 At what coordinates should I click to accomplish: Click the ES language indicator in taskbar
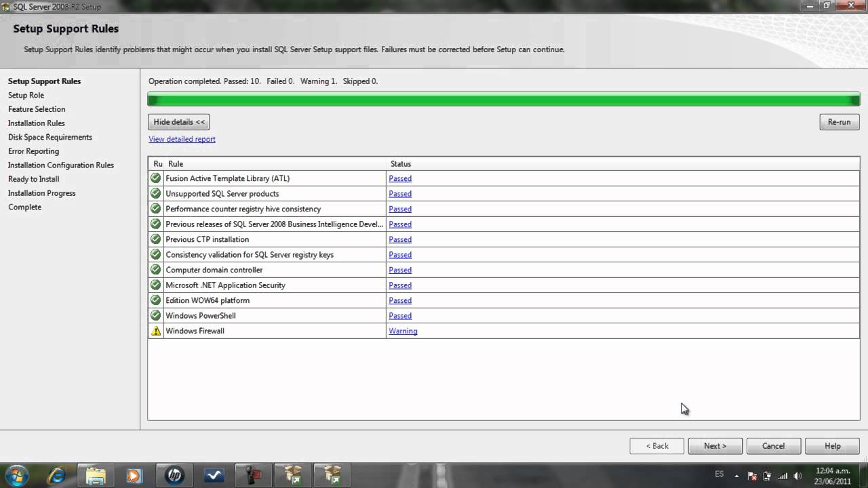719,474
